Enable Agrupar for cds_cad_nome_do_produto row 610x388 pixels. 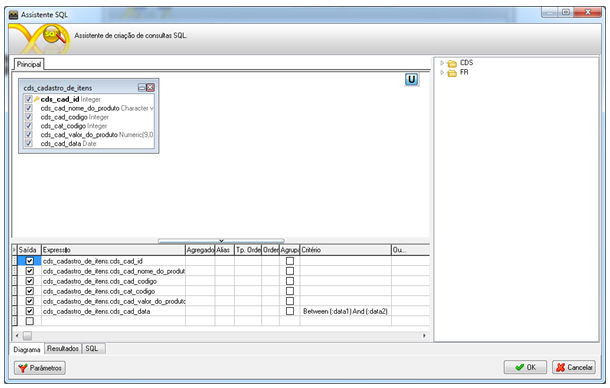pyautogui.click(x=290, y=271)
